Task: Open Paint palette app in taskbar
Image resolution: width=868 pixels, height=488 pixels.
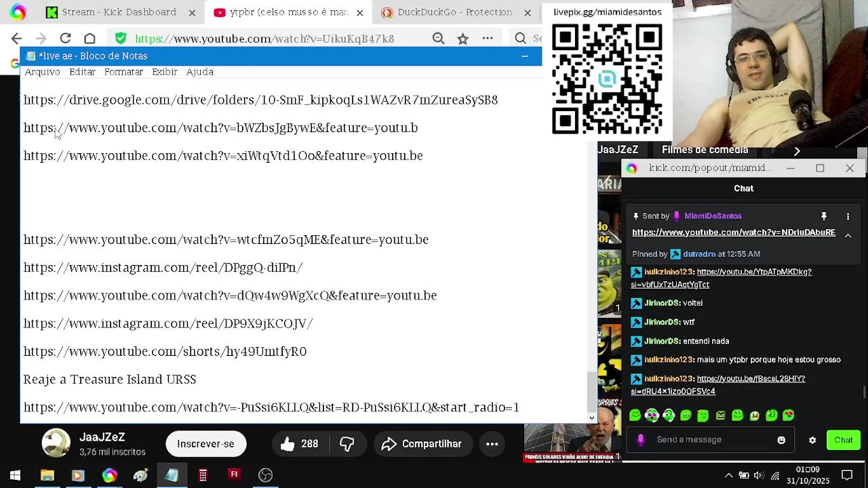Action: click(140, 475)
